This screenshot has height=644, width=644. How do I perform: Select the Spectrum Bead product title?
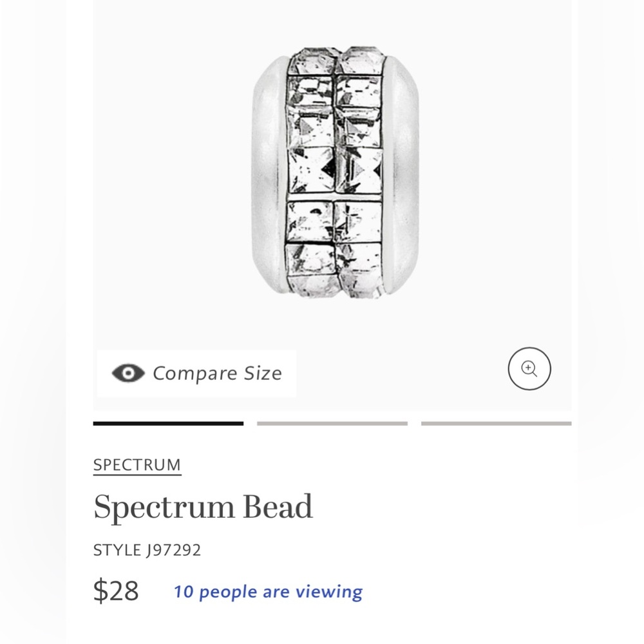(x=202, y=506)
